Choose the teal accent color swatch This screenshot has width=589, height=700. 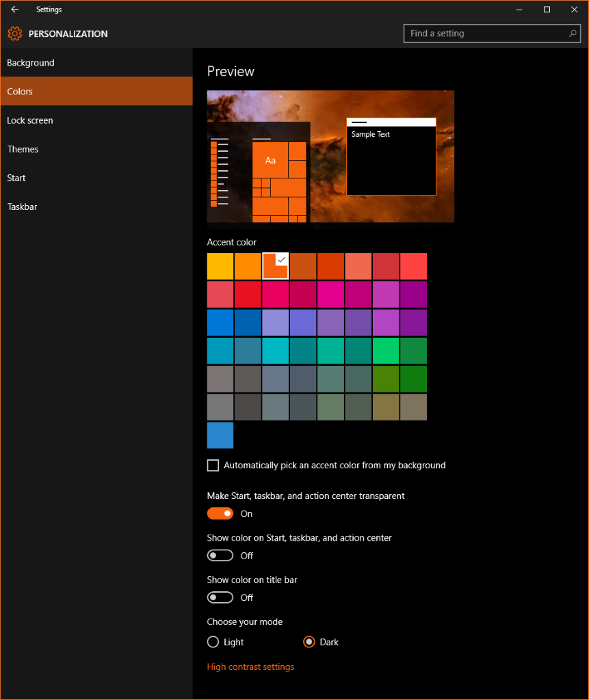220,350
